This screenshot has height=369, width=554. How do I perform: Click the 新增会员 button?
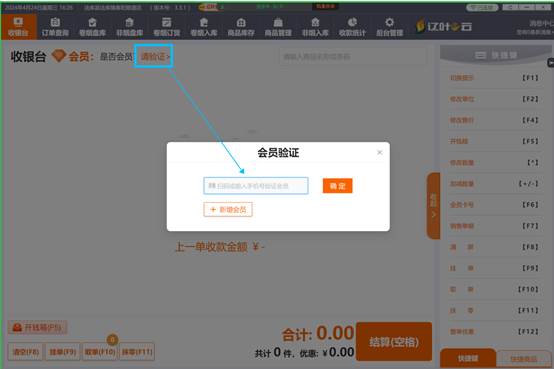228,209
